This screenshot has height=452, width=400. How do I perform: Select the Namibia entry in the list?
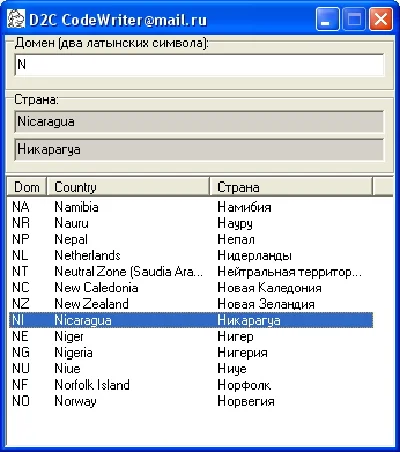click(x=76, y=207)
